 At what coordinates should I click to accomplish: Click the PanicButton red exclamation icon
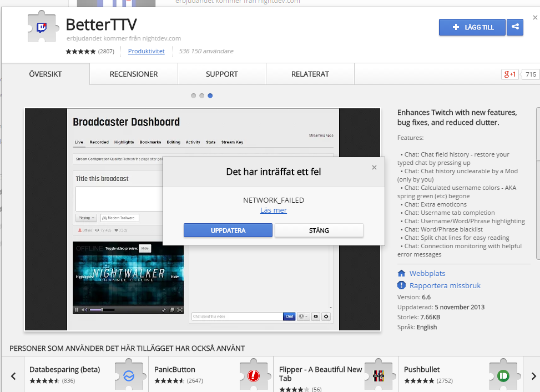pyautogui.click(x=254, y=375)
